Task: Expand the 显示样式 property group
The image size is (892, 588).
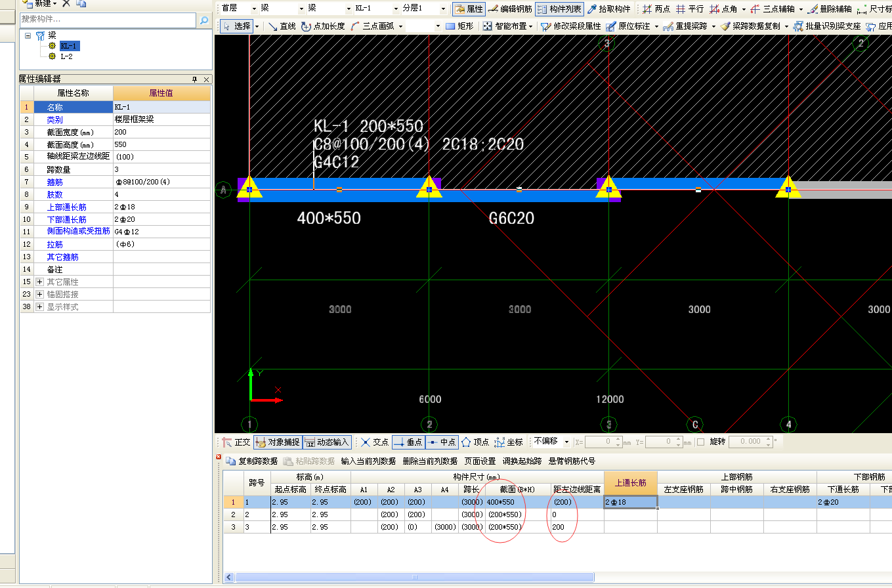Action: [x=39, y=306]
